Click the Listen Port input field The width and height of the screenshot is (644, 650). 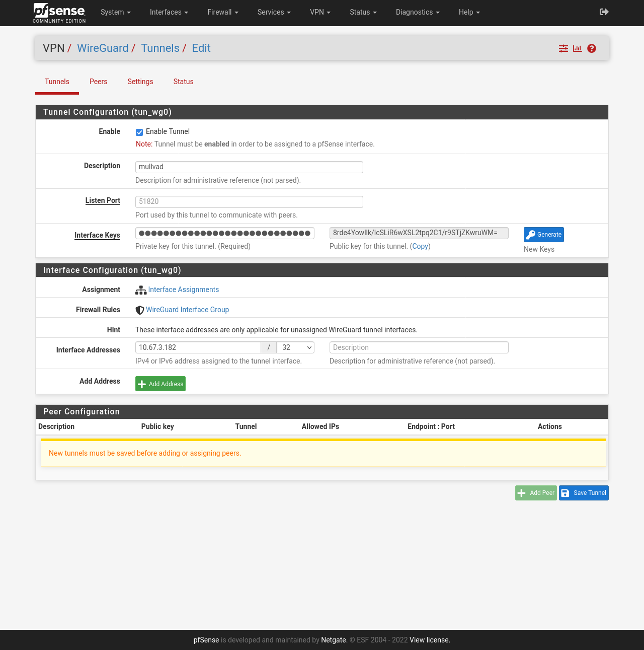tap(249, 201)
